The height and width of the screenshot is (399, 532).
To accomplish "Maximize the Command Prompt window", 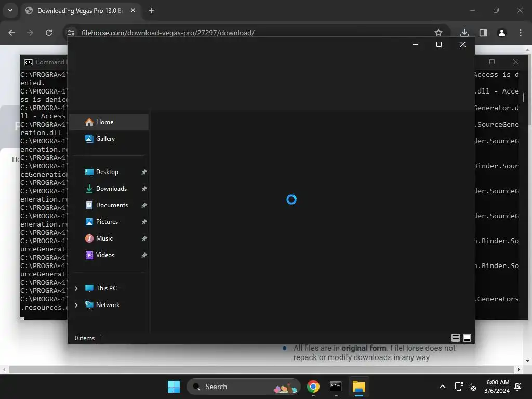I will tap(492, 62).
